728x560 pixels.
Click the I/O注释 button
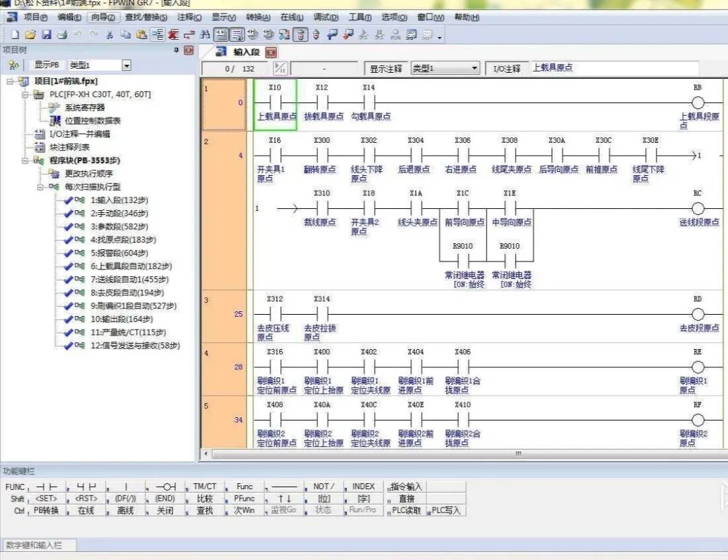[506, 69]
